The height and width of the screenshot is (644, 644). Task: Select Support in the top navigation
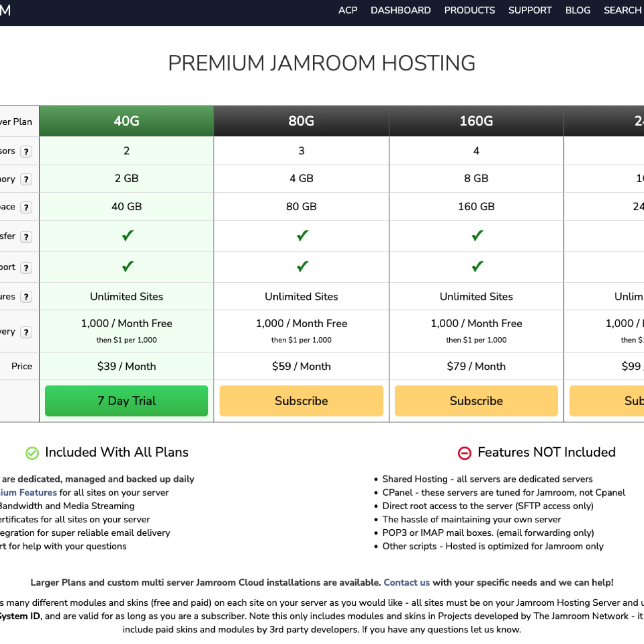tap(530, 10)
